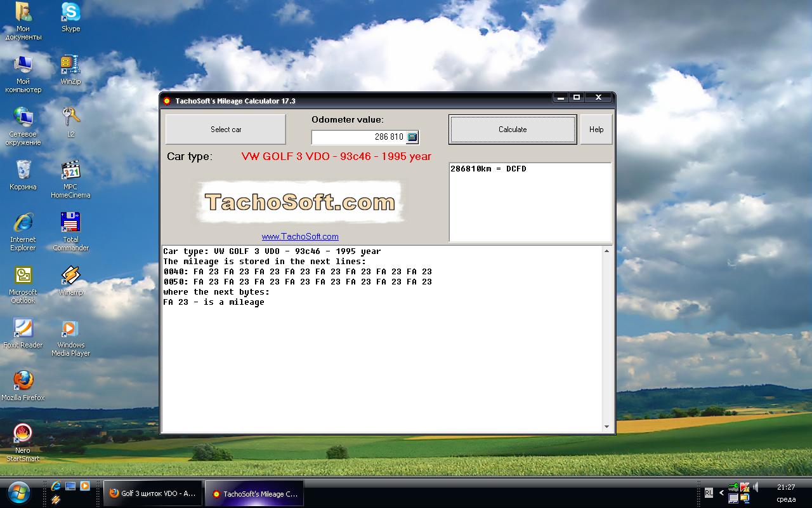Viewport: 812px width, 508px height.
Task: Click the media player quick launch icon
Action: tap(84, 486)
